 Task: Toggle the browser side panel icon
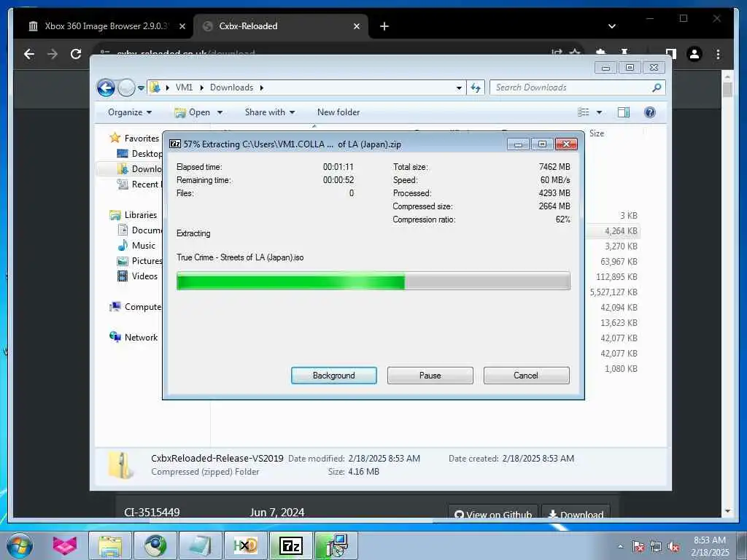point(670,54)
